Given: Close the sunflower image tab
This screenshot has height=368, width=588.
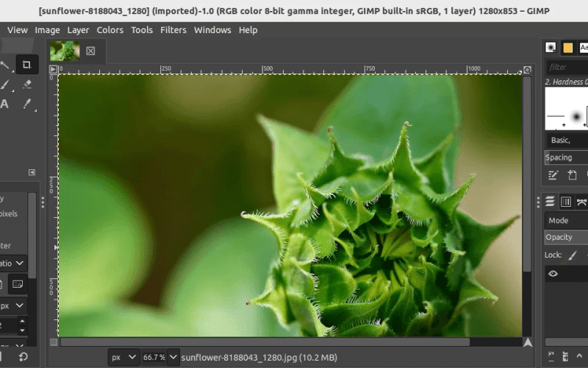Looking at the screenshot, I should point(90,51).
